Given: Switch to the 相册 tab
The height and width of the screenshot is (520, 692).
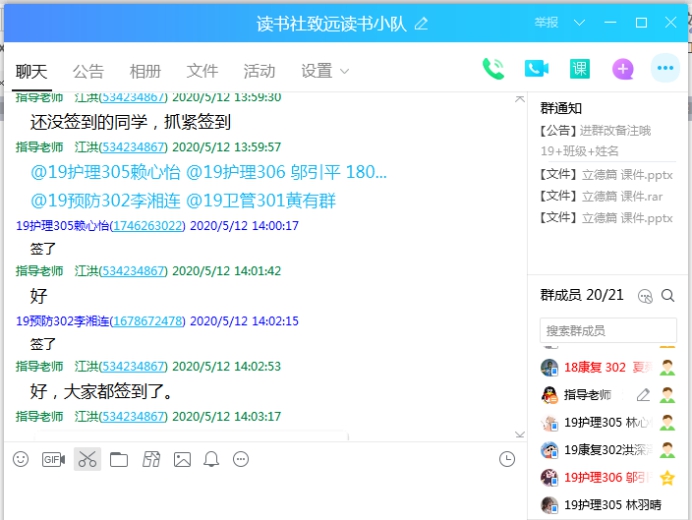Looking at the screenshot, I should (x=145, y=71).
